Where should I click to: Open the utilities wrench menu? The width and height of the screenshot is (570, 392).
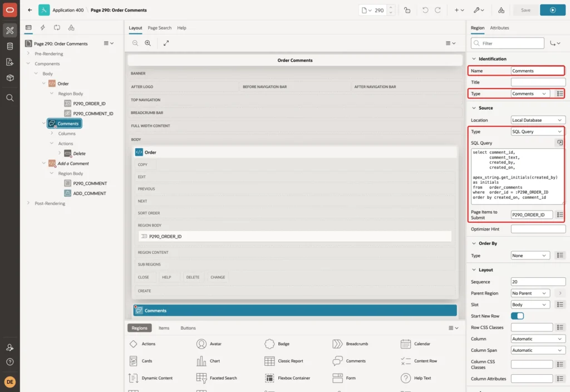(x=479, y=10)
